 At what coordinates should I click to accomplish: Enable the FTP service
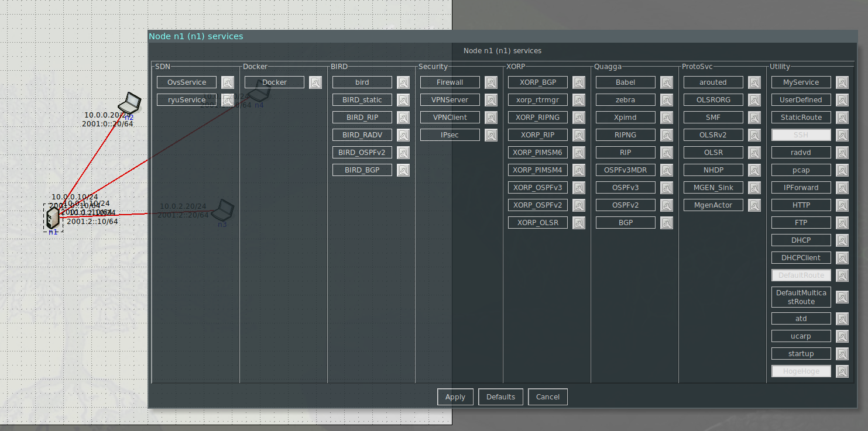point(801,223)
